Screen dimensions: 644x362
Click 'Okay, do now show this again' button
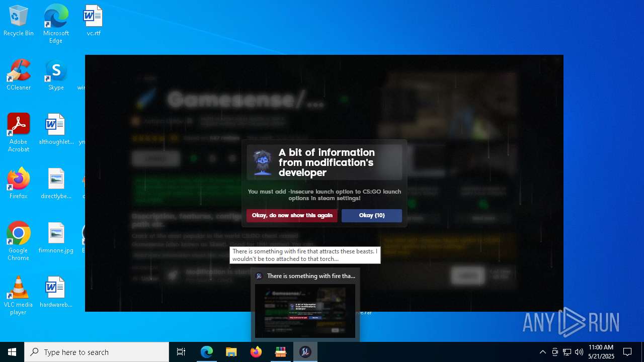[292, 216]
